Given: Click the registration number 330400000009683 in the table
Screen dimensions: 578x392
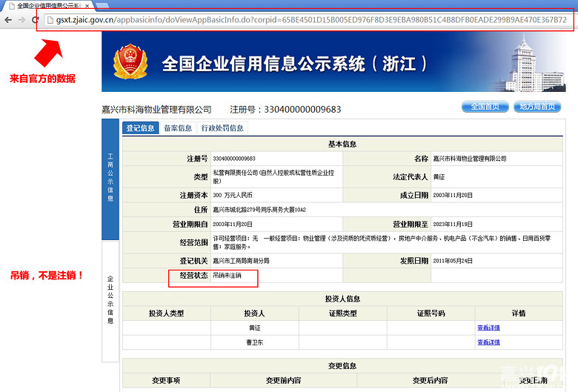Looking at the screenshot, I should click(233, 159).
